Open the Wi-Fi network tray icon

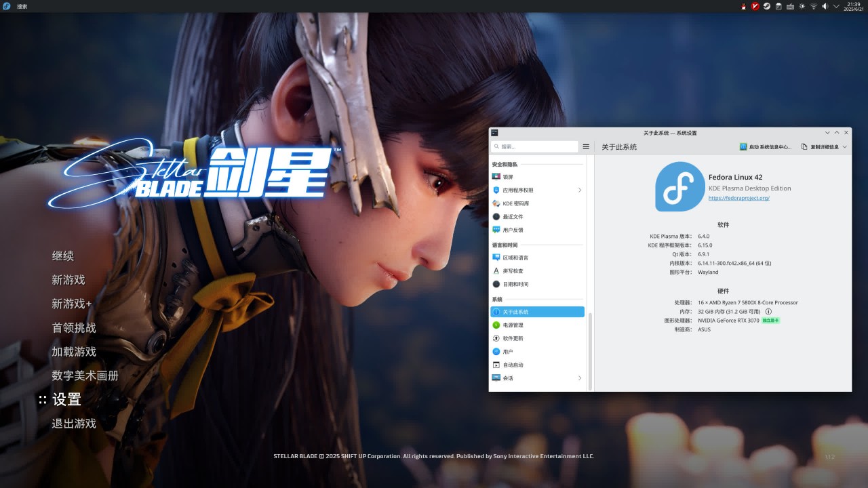point(813,6)
